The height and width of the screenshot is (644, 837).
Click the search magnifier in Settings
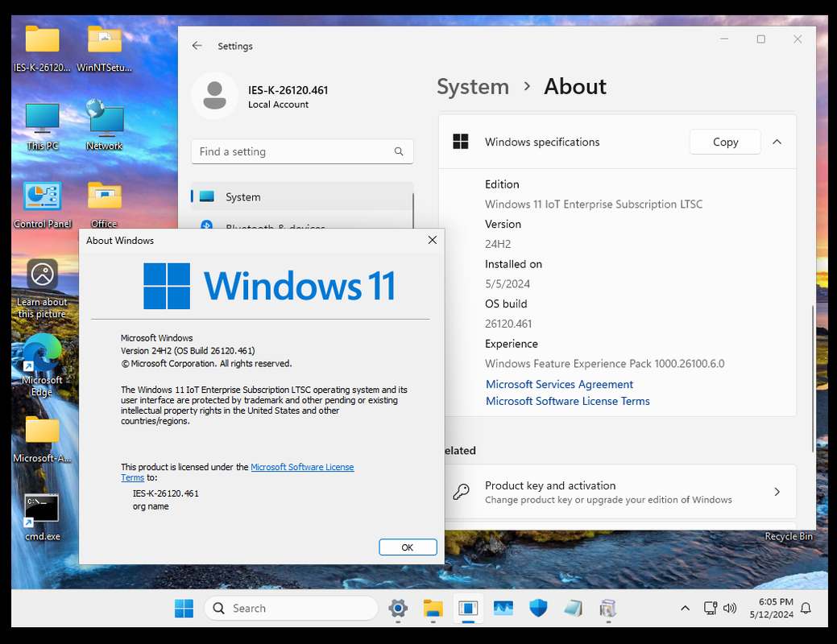click(x=399, y=151)
